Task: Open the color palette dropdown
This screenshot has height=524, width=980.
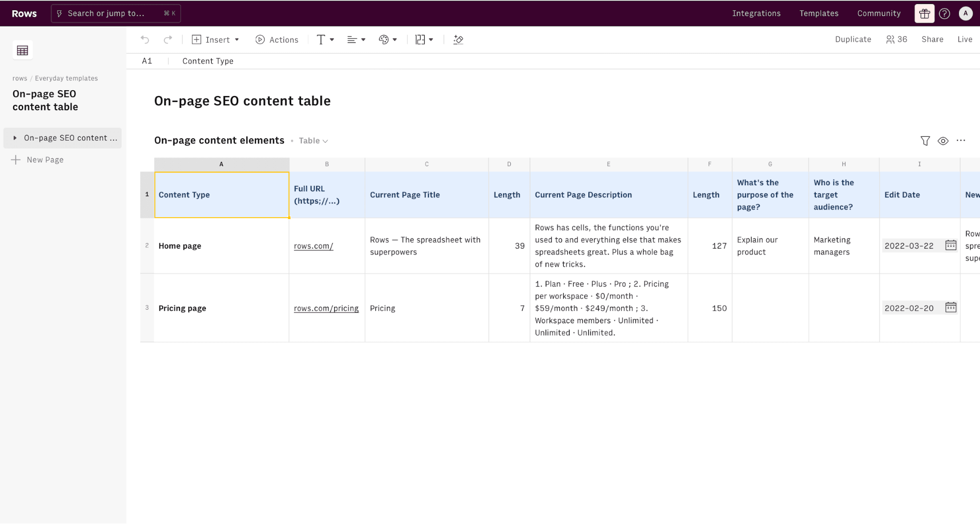Action: click(388, 40)
